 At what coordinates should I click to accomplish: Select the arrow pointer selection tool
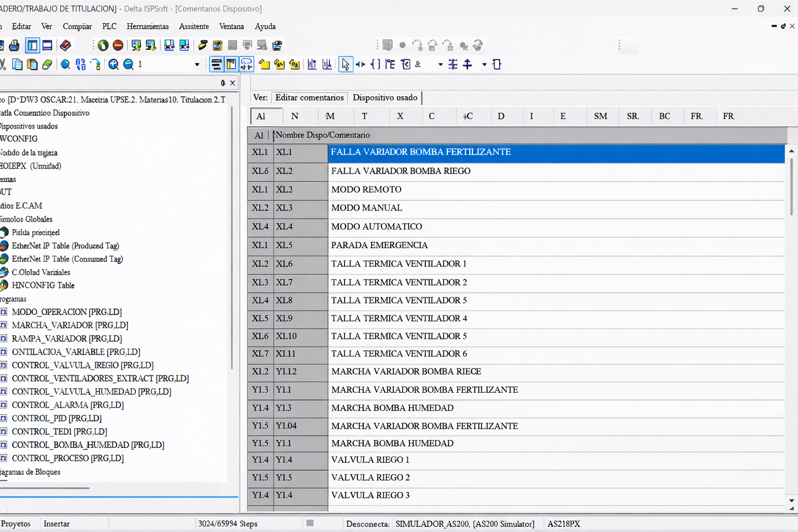click(345, 64)
